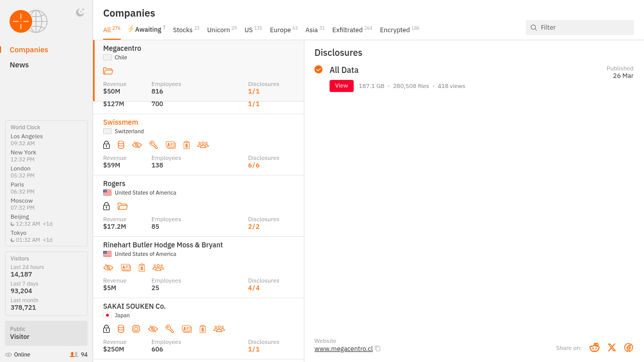Copy the website URL with the copy icon
The image size is (644, 362).
pos(378,348)
